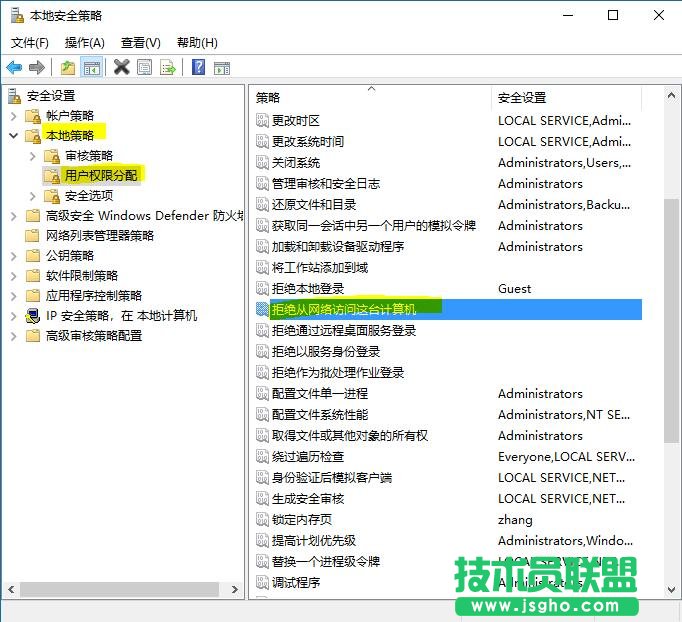Expand the 公钥策略 tree node

pyautogui.click(x=13, y=256)
